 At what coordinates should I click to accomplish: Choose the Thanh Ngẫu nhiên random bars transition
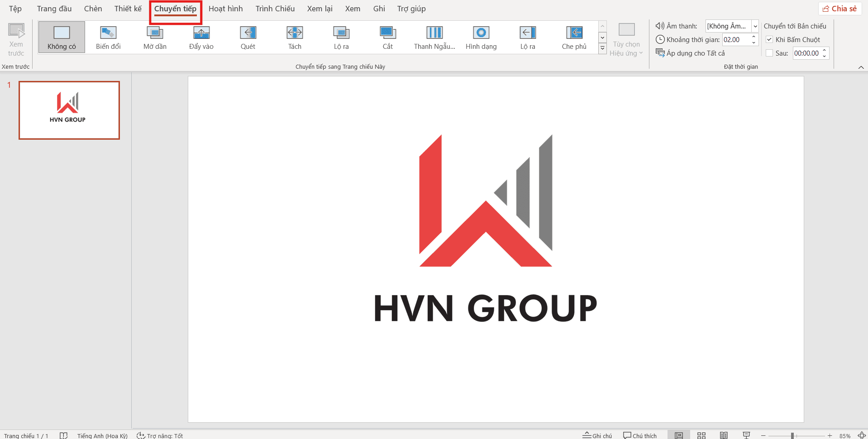pyautogui.click(x=434, y=37)
